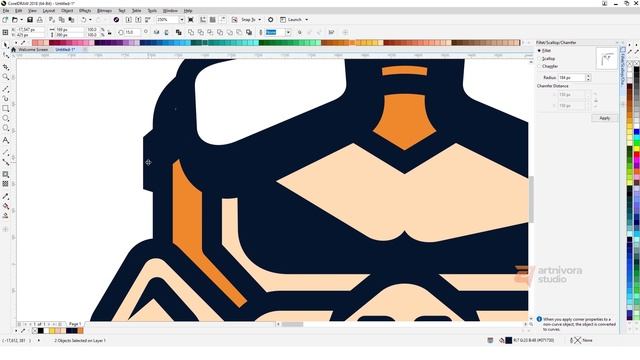Select the Interactive Fill tool
This screenshot has height=360, width=640.
(6, 206)
